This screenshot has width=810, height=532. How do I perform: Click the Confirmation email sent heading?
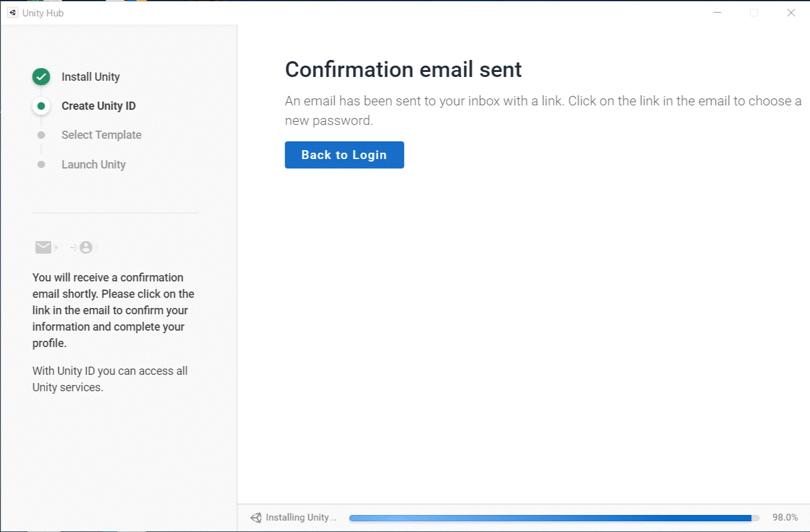(403, 69)
